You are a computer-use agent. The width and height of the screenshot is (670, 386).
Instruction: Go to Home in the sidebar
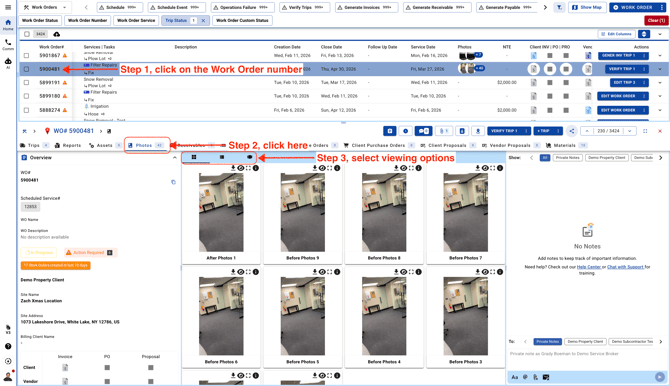(x=8, y=25)
